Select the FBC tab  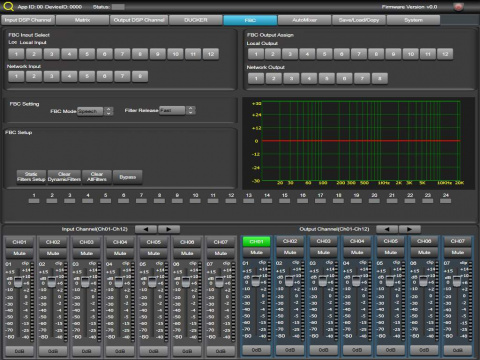click(250, 20)
